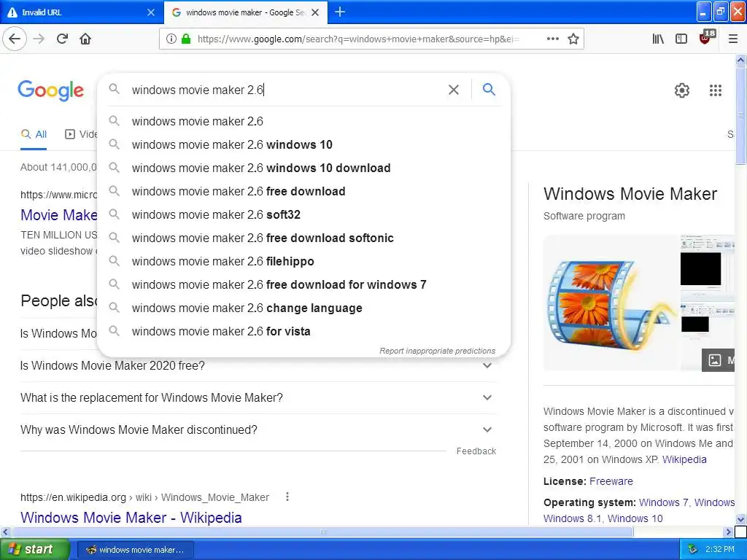Viewport: 747px width, 560px height.
Task: Select suggestion '2.6 soft32'
Action: [x=303, y=214]
